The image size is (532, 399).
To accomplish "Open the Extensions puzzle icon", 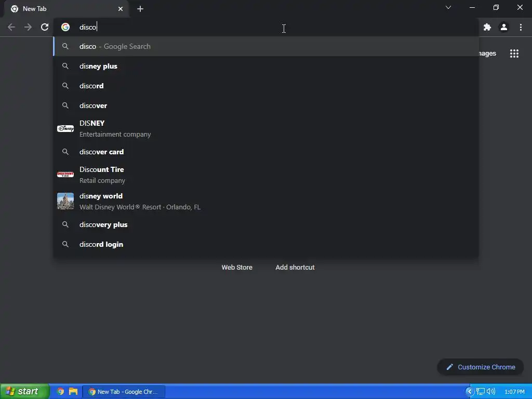I will [487, 27].
